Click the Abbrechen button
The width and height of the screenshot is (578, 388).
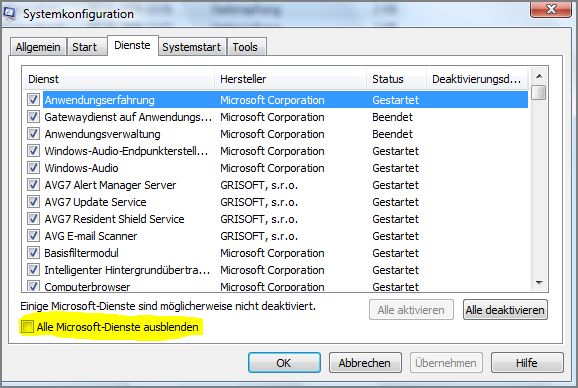click(x=365, y=363)
